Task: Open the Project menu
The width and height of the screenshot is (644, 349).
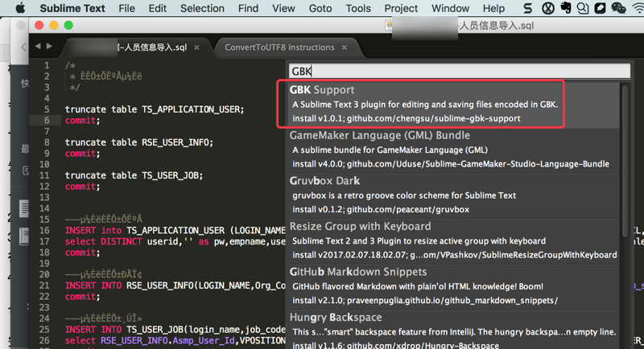Action: click(x=401, y=8)
